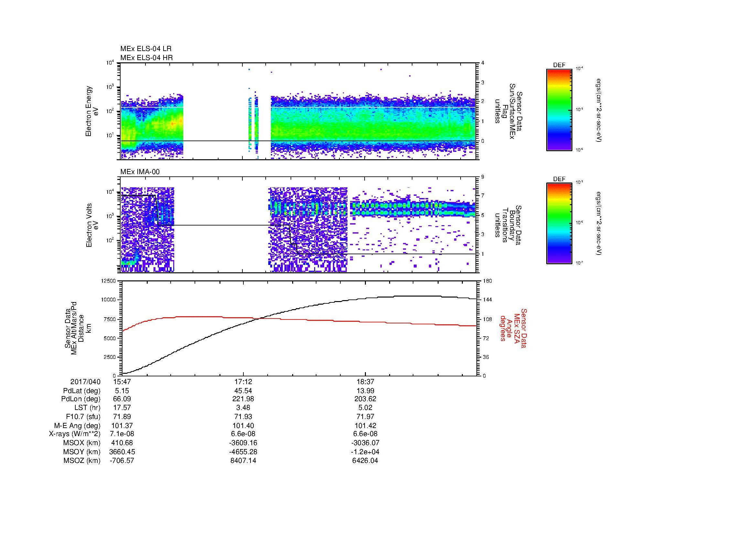Click the 7500 altitude axis tick
Screen dimensions: 756x534
[x=110, y=319]
